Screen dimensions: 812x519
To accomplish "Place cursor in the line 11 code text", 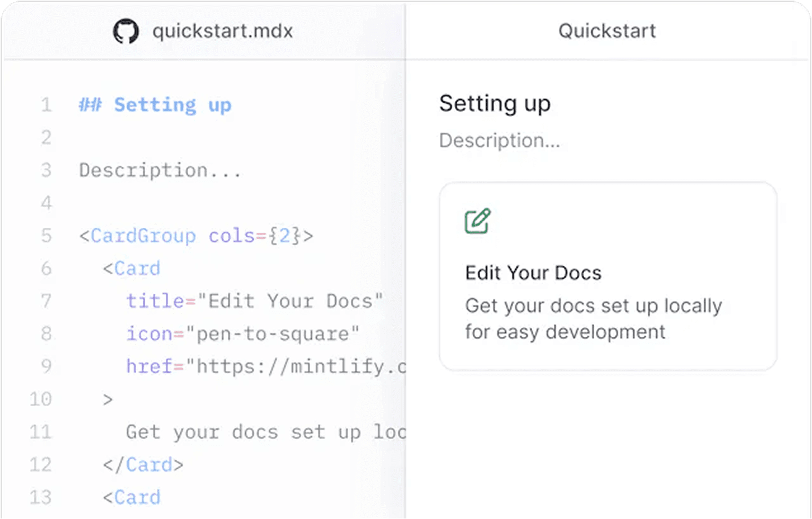I will (264, 432).
